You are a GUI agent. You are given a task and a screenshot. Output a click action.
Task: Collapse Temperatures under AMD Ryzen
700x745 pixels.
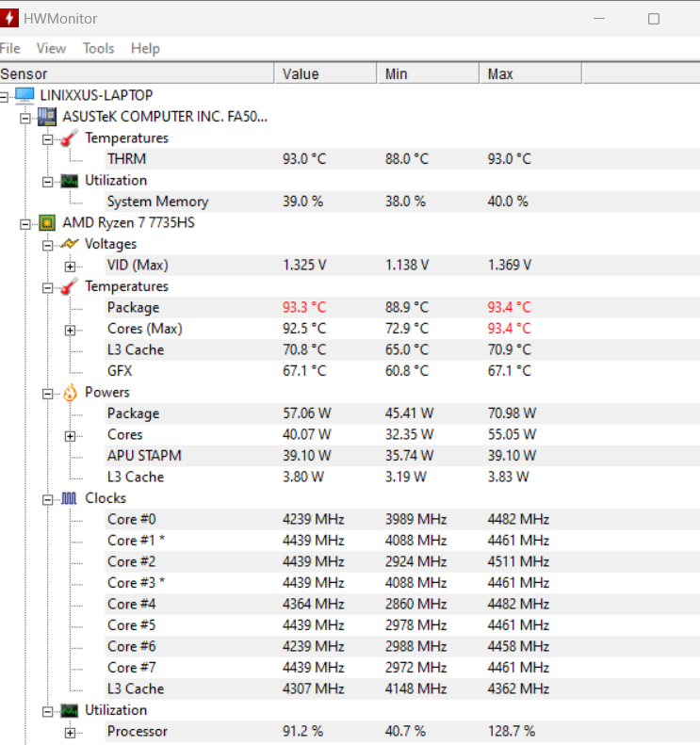[x=47, y=288]
